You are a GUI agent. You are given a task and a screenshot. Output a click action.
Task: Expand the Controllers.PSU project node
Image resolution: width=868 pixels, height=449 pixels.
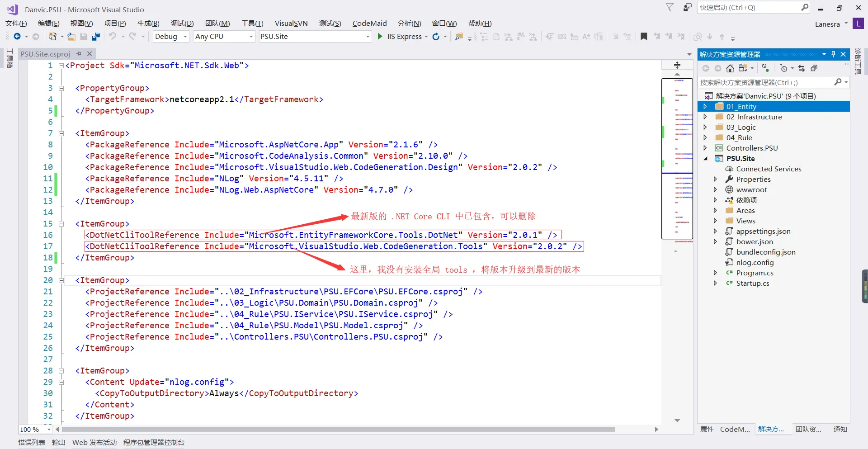pyautogui.click(x=706, y=148)
